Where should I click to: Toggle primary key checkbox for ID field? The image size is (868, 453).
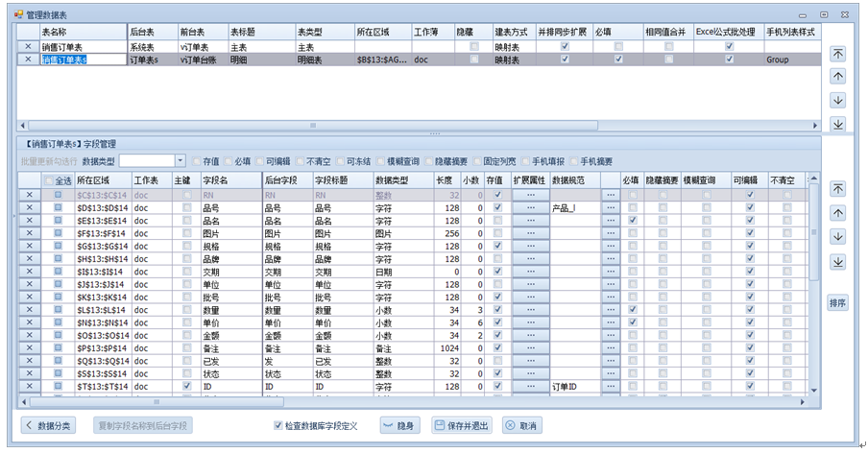[x=187, y=386]
